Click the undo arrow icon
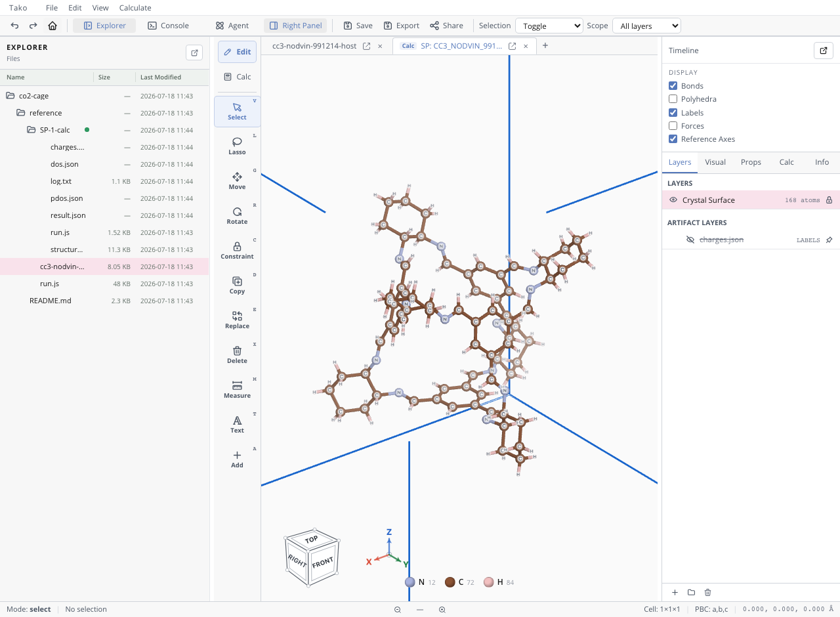The width and height of the screenshot is (840, 617). [x=14, y=26]
